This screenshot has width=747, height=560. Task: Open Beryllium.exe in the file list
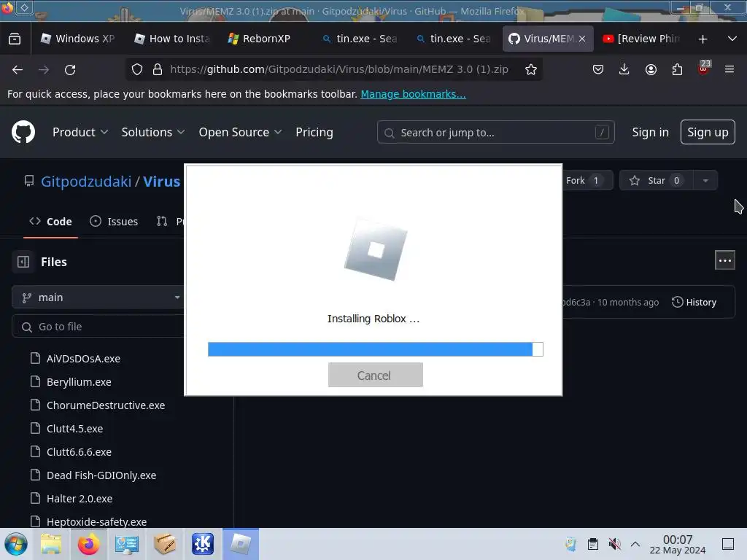pos(79,382)
